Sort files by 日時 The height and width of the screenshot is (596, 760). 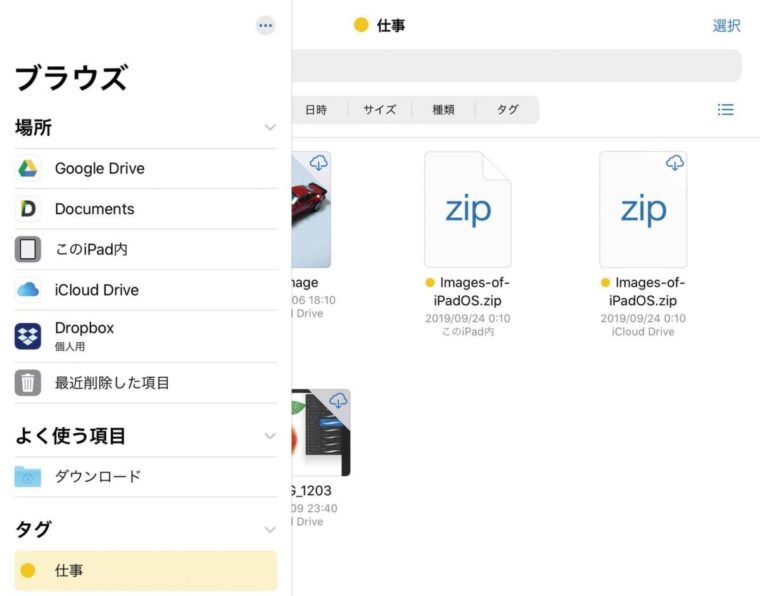[x=316, y=110]
